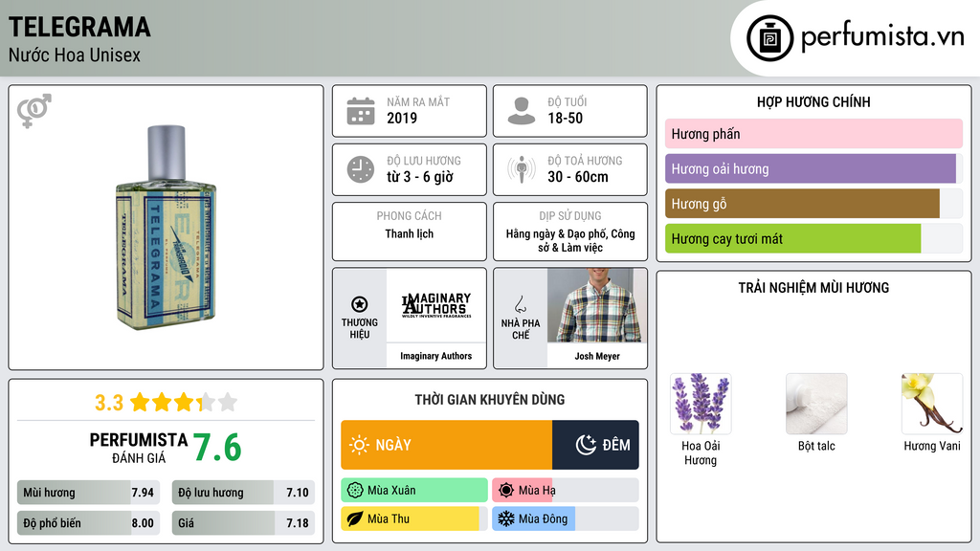Click the Mùa Hạ season bar
Screen dimensions: 980x551
tap(566, 491)
